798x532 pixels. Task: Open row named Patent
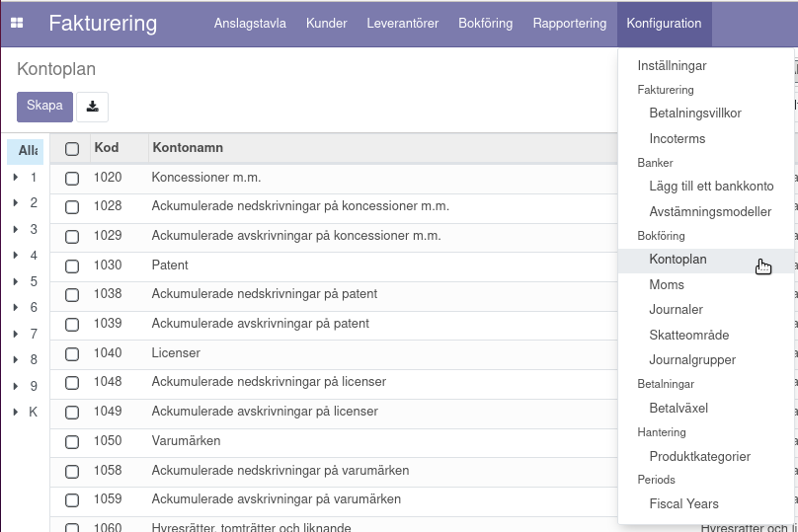coord(170,265)
